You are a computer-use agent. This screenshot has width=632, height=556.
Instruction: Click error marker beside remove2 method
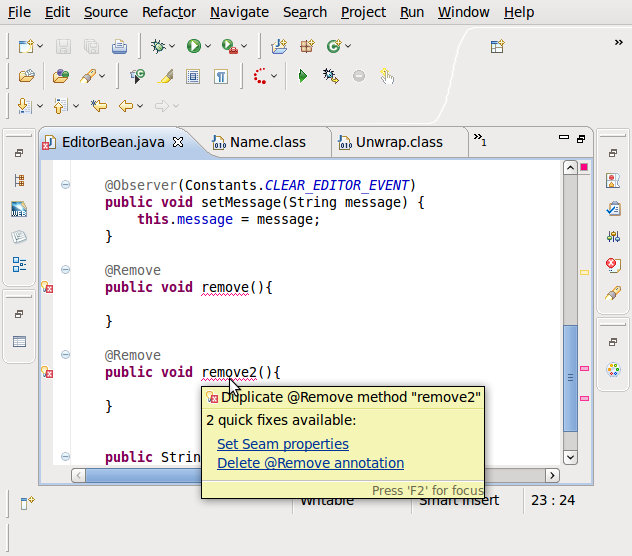click(x=46, y=372)
